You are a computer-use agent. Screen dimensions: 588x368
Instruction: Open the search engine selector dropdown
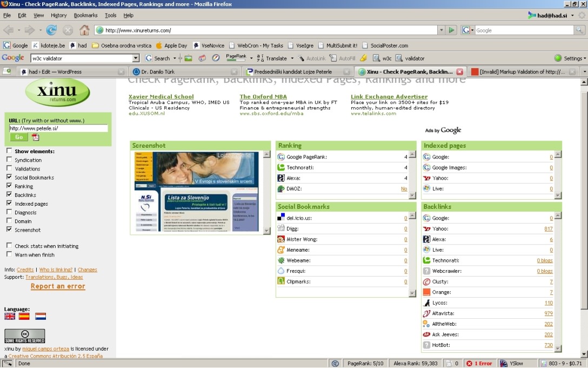click(467, 30)
